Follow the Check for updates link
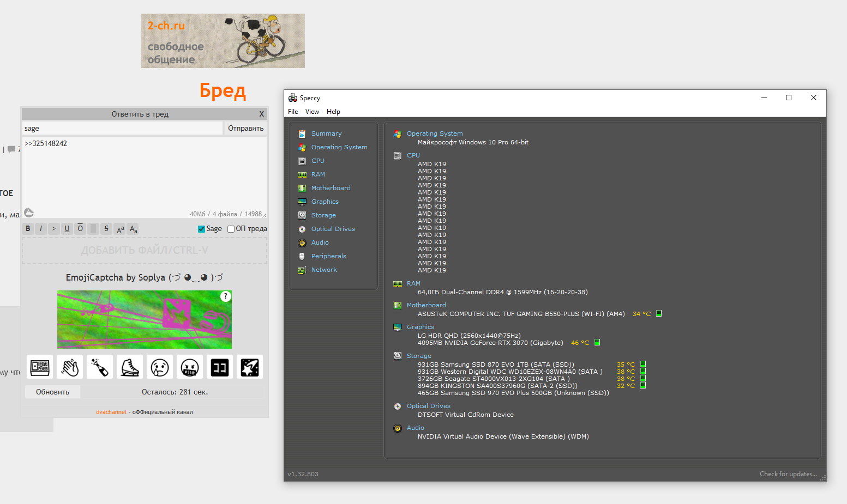Screen dimensions: 847x504 click(788, 474)
